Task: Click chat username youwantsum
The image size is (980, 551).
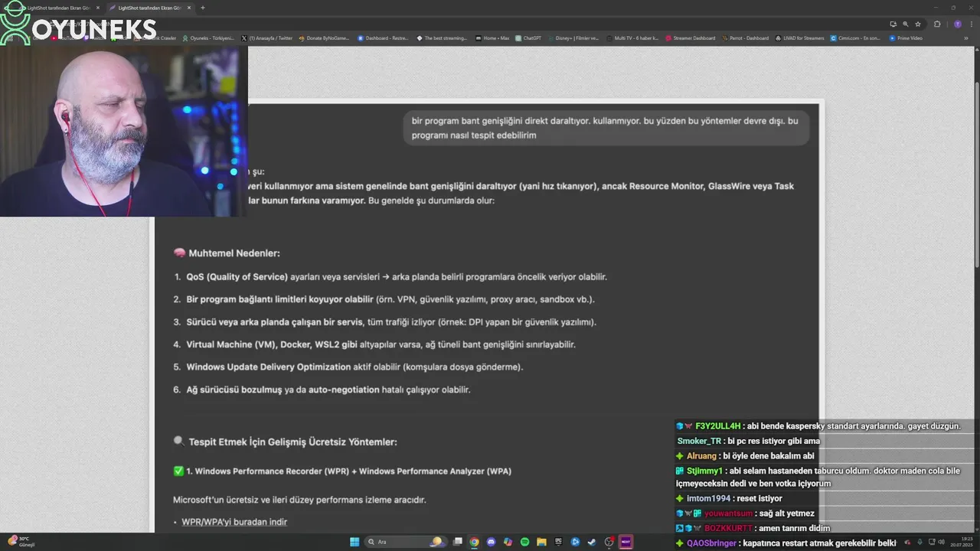Action: 728,514
